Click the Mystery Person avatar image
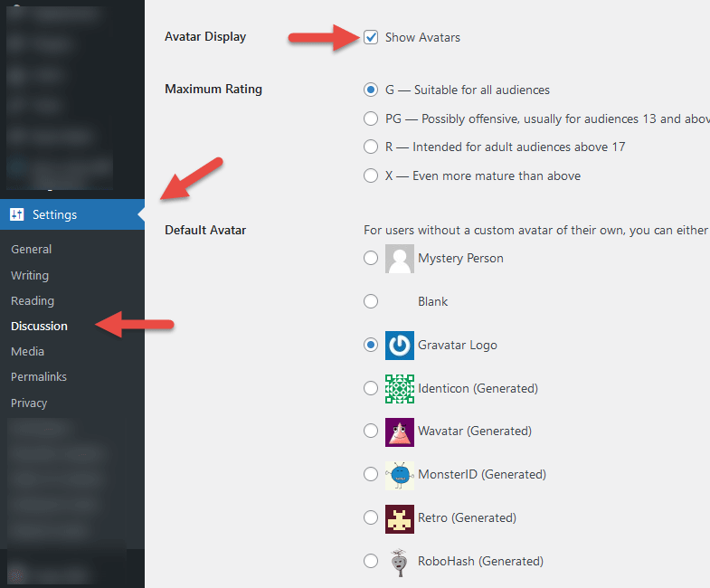This screenshot has width=710, height=588. [x=400, y=259]
